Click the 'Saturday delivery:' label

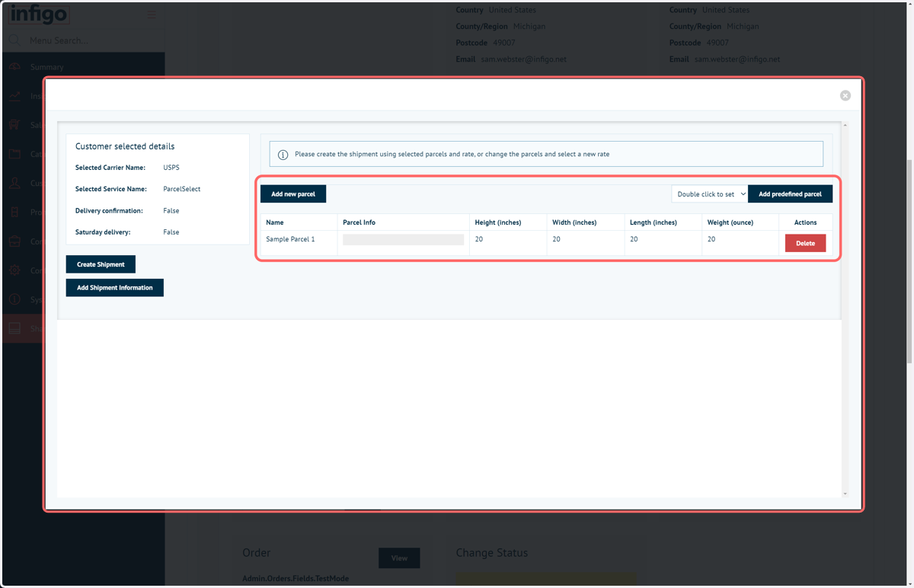pos(103,232)
